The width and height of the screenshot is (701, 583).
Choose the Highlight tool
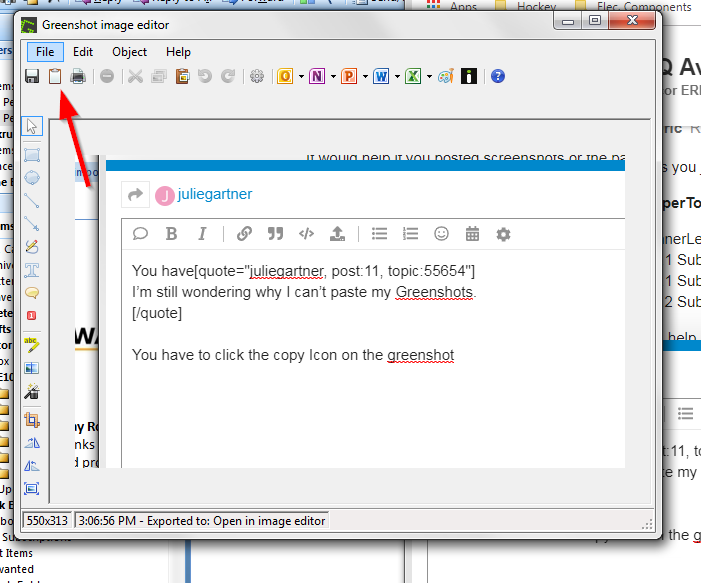[x=32, y=345]
